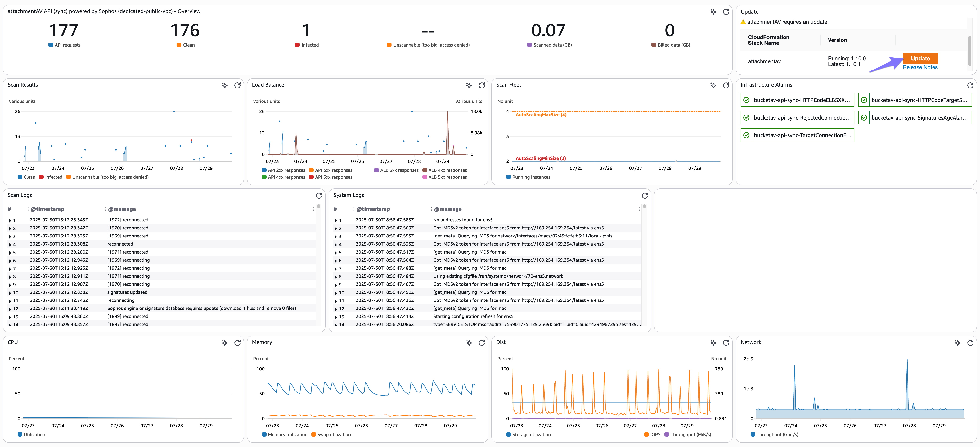Refresh the Infrastructure Alarms panel
This screenshot has height=447, width=980.
[970, 85]
